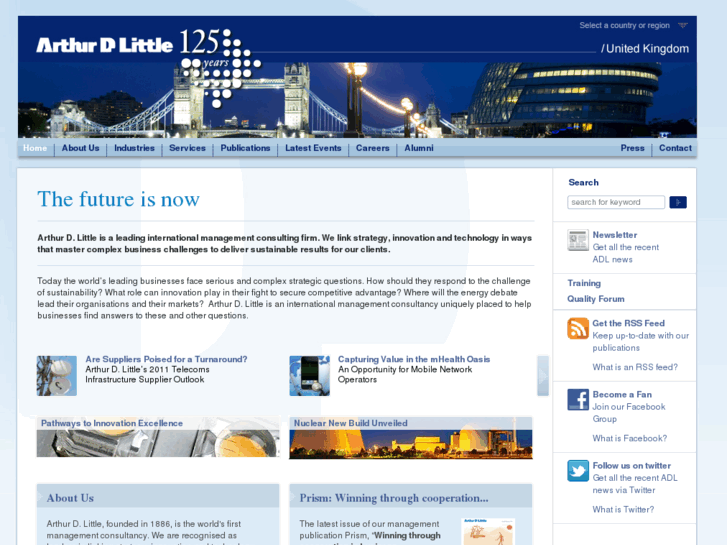Open the Careers menu
Viewport: 727px width, 545px height.
[x=372, y=148]
